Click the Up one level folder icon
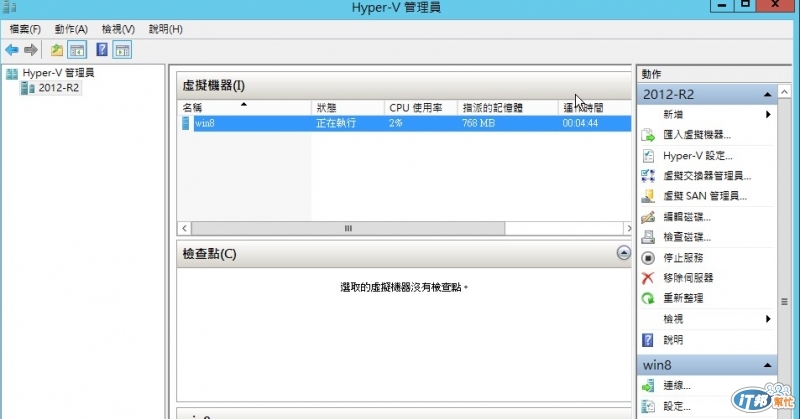This screenshot has width=800, height=419. [x=57, y=50]
